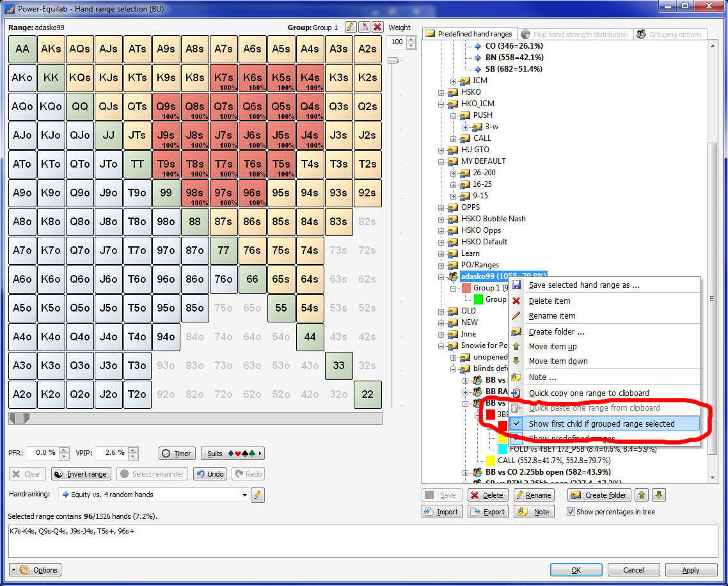
Task: Click the OK button
Action: click(x=576, y=570)
